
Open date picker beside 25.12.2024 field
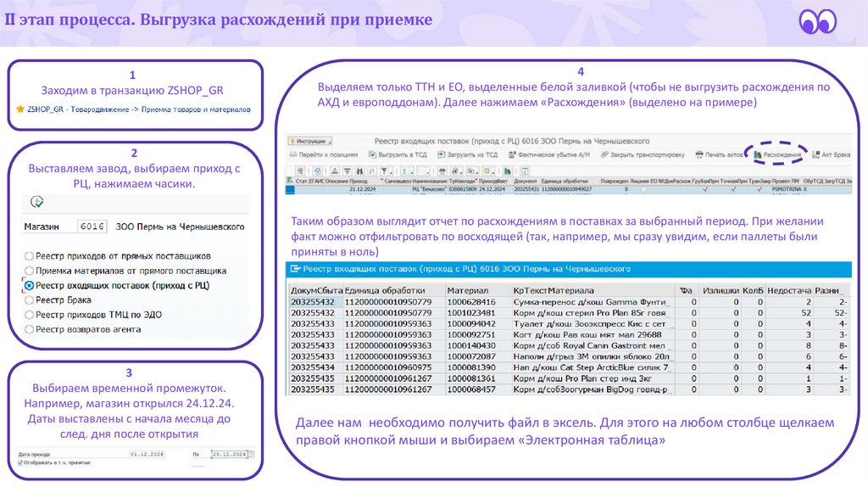[251, 454]
